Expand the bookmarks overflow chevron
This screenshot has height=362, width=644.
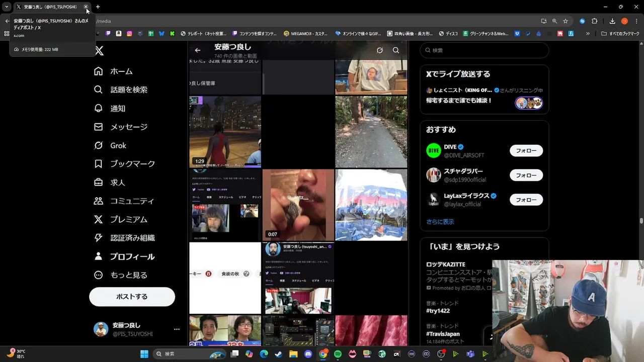(x=588, y=34)
